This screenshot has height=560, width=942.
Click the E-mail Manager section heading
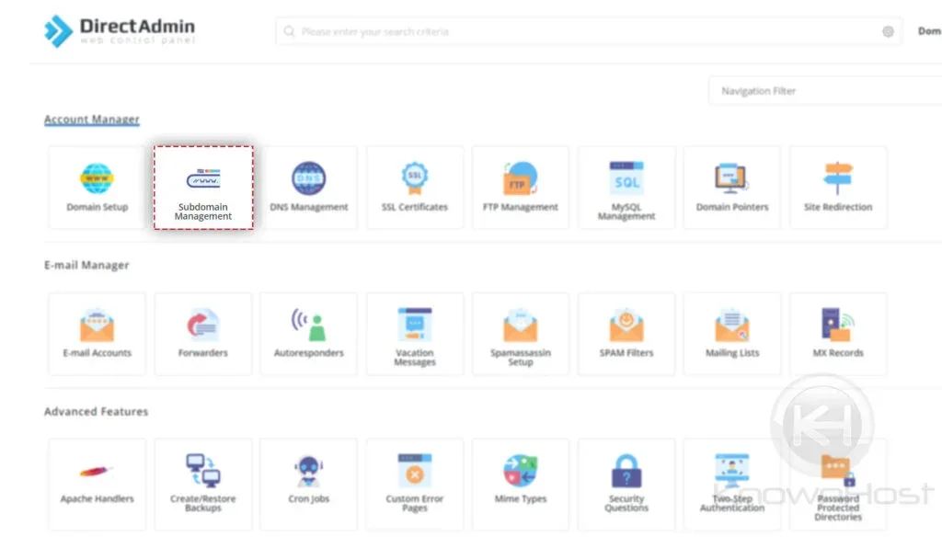(86, 266)
